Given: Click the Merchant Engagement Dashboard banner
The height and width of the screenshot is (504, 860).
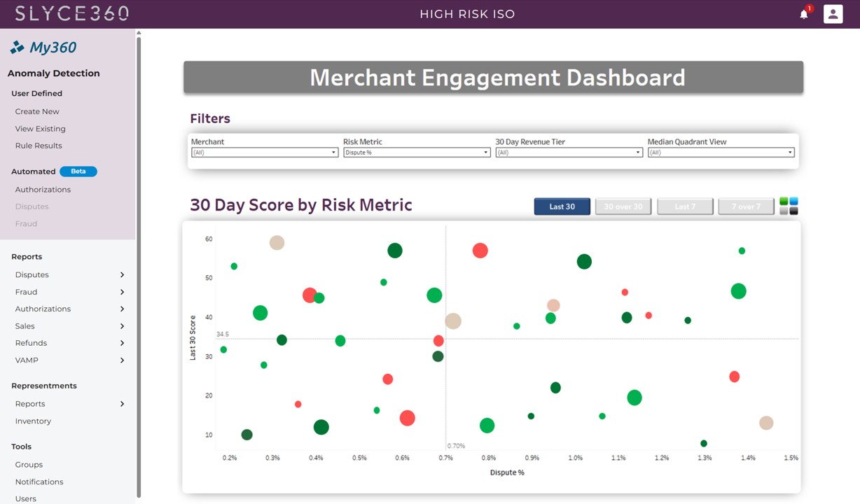Looking at the screenshot, I should pos(493,77).
